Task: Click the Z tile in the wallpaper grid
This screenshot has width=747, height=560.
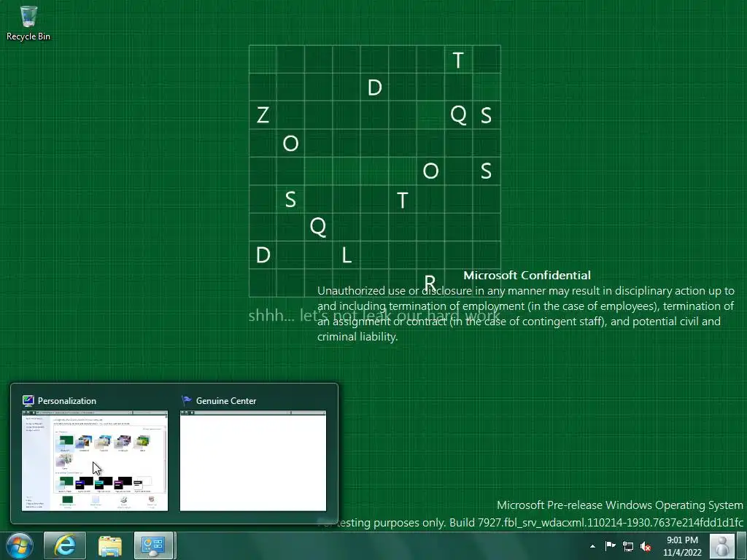Action: [x=263, y=115]
